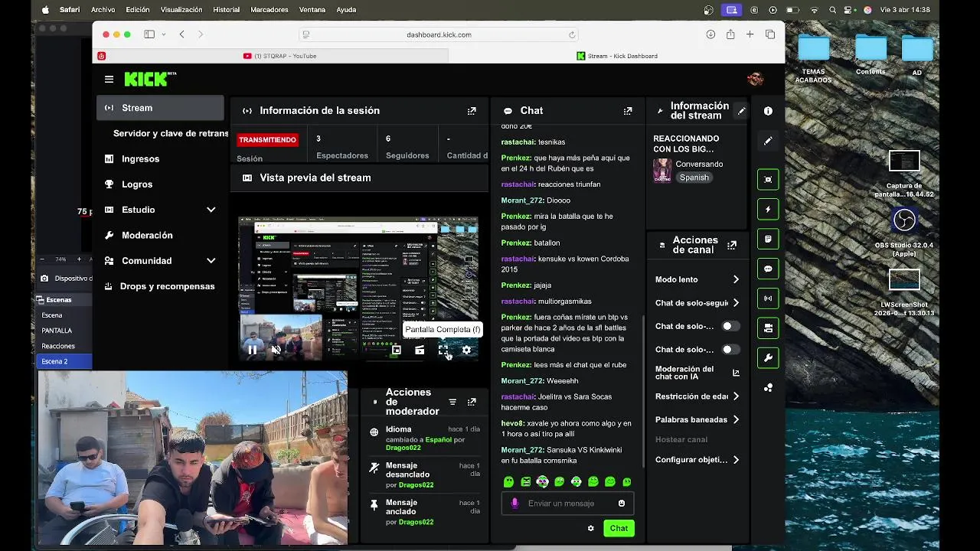Insert the first green Kick emote
The height and width of the screenshot is (551, 980).
tap(508, 482)
